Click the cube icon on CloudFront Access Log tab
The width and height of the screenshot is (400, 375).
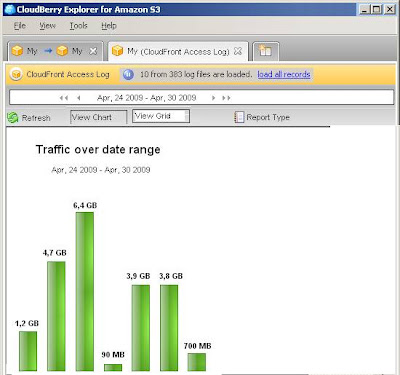[117, 51]
